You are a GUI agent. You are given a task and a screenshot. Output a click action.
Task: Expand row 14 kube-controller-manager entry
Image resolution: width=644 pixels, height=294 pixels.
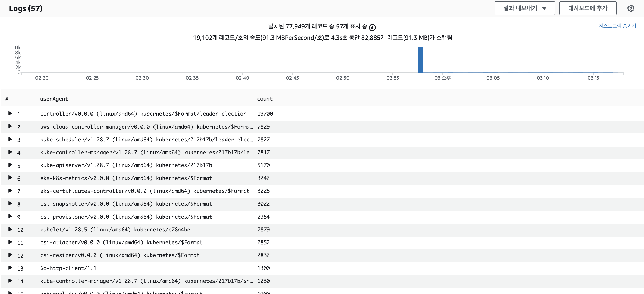(10, 281)
